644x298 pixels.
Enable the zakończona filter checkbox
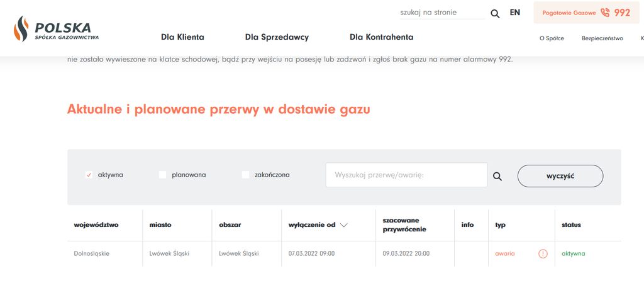[x=246, y=175]
